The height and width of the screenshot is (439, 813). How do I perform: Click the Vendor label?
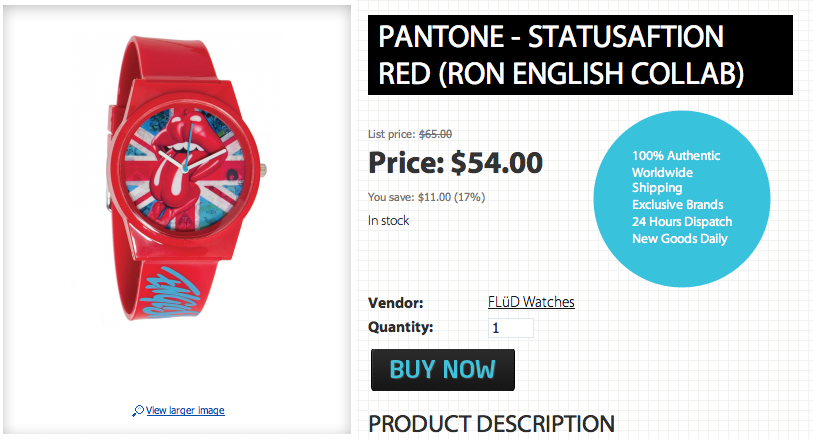(396, 303)
